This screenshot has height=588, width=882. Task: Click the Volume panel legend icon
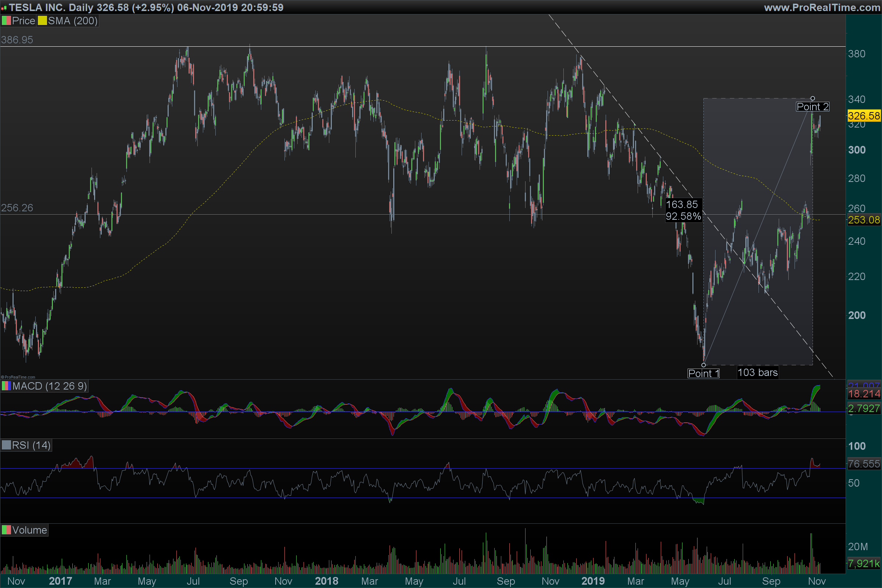[x=6, y=530]
